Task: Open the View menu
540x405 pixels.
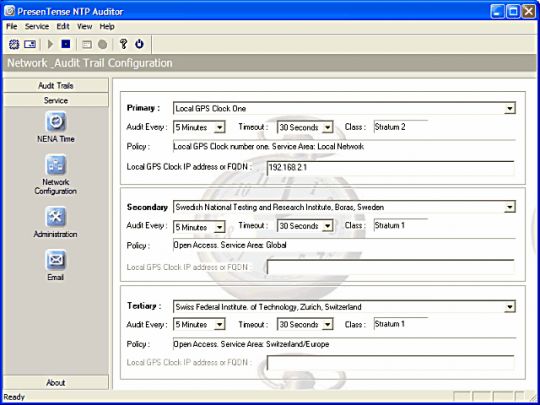Action: pos(84,27)
